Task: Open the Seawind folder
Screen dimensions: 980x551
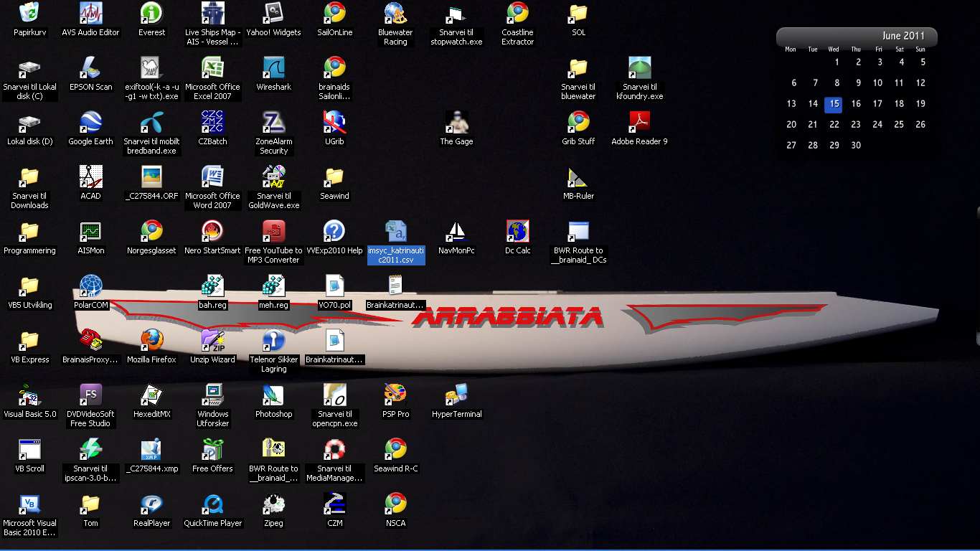Action: click(x=334, y=176)
